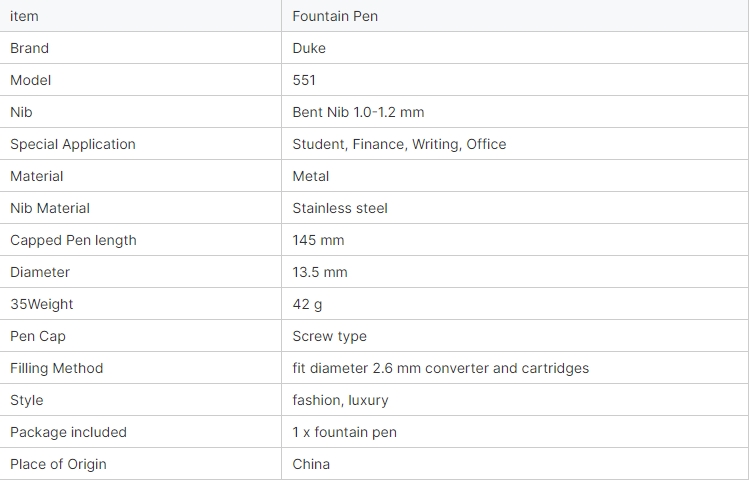This screenshot has height=481, width=750.
Task: Click the 'Screw type' pen cap value
Action: point(330,337)
